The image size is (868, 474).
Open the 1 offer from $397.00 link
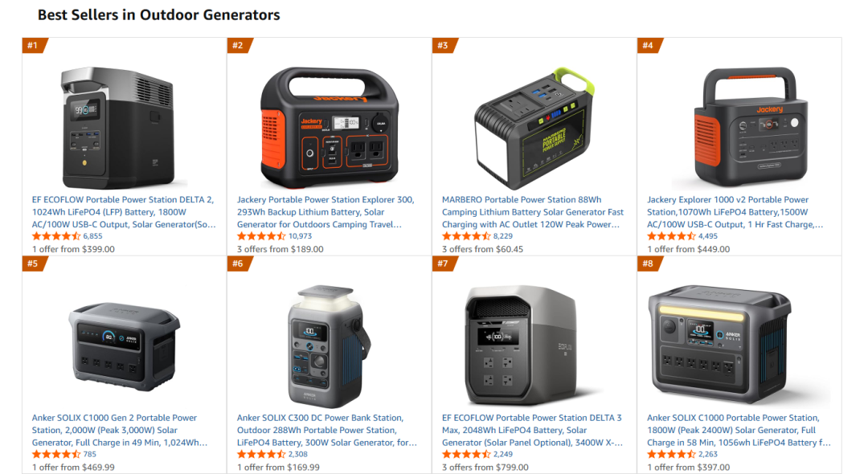pos(689,468)
